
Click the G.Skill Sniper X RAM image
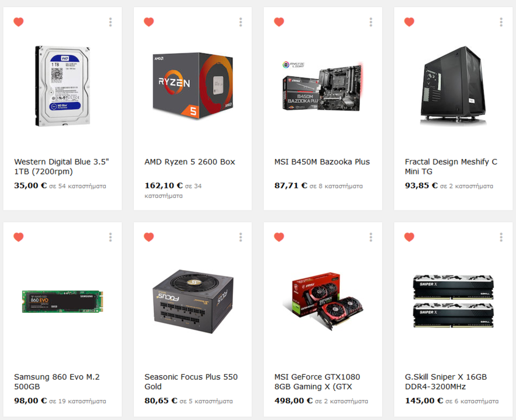coord(453,301)
